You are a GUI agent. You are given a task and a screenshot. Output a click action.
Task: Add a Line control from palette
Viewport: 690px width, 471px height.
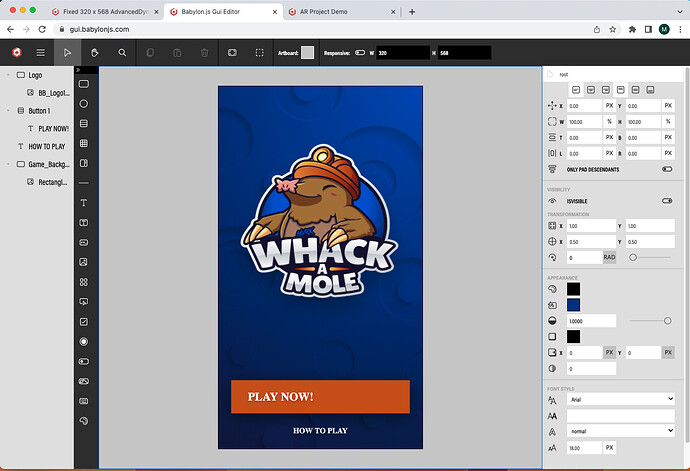point(84,183)
